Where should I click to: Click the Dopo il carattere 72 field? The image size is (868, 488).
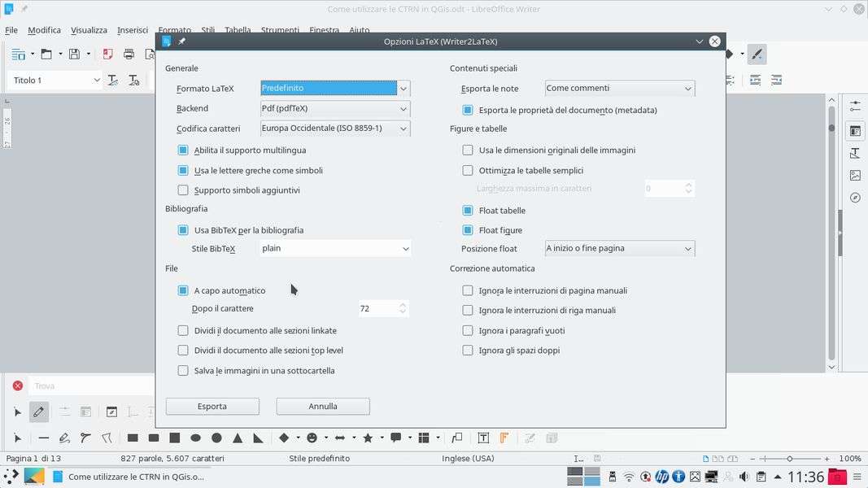tap(378, 309)
